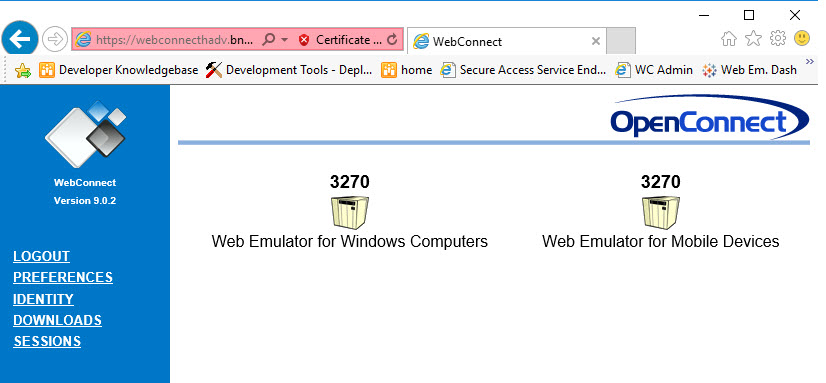Select the WebConnect browser tab

pos(506,41)
